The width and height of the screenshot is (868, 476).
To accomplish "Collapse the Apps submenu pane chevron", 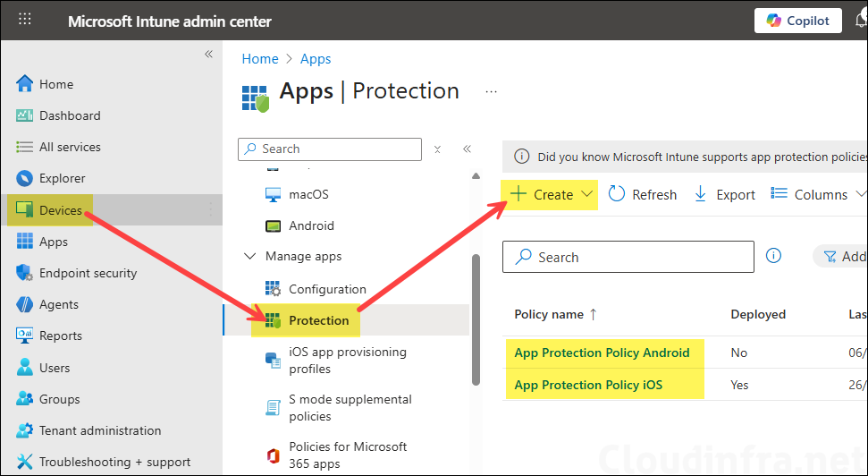I will click(467, 149).
